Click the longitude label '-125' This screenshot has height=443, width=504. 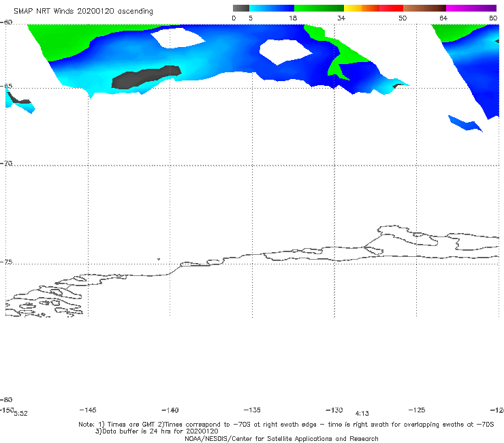click(x=417, y=410)
